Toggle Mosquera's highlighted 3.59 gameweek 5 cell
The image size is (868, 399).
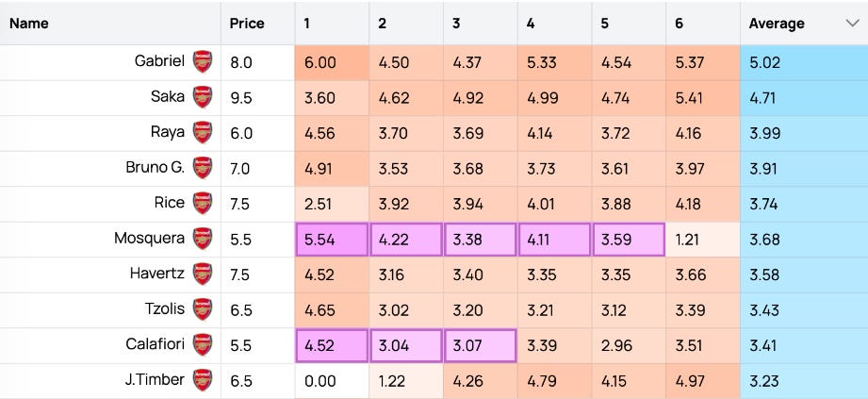[629, 240]
